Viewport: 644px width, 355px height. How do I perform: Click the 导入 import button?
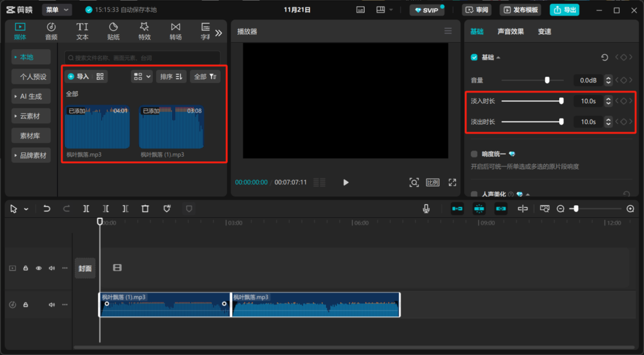tap(79, 76)
